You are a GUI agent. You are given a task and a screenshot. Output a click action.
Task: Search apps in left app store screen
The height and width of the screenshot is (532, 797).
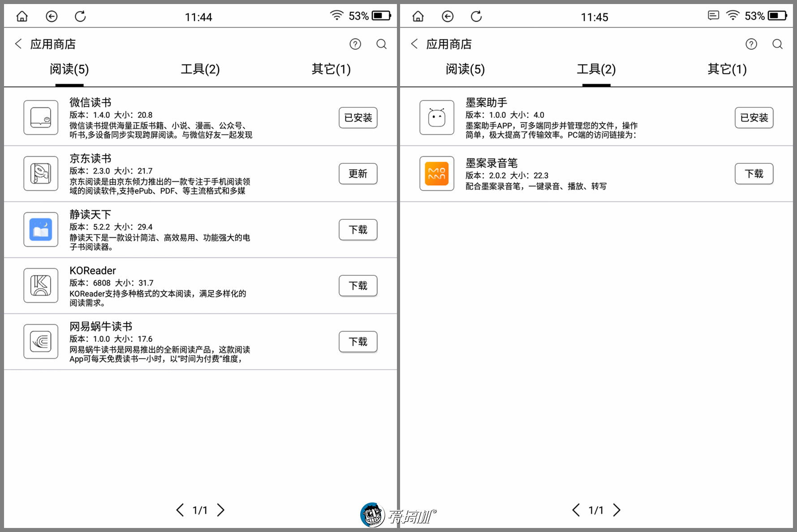coord(382,44)
